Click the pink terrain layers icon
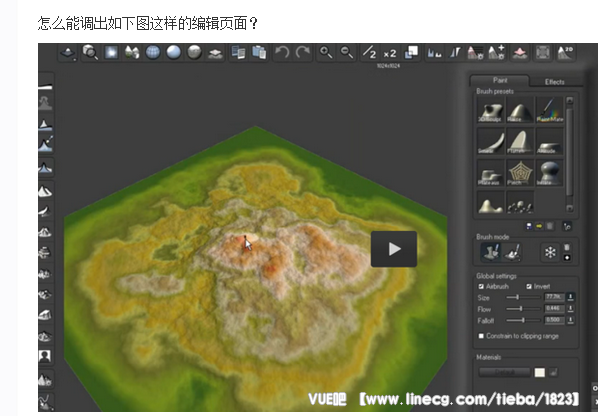Image resolution: width=607 pixels, height=416 pixels. tap(520, 53)
